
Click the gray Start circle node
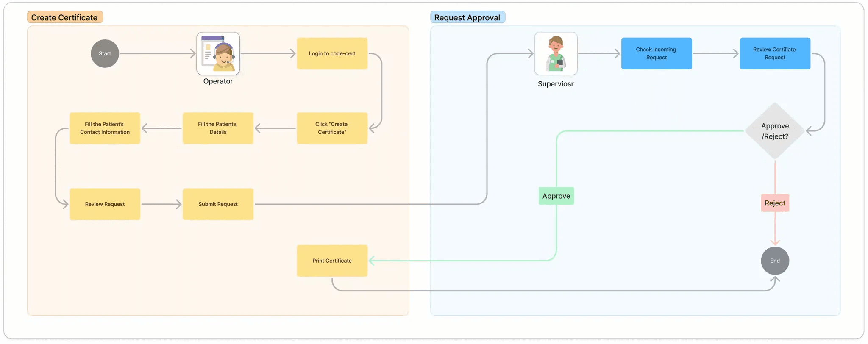[105, 53]
